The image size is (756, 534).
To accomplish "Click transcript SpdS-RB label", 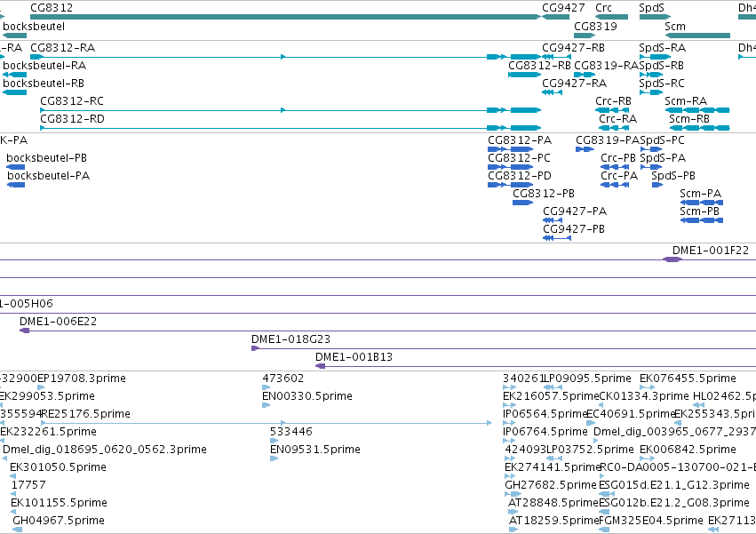I will pos(662,66).
